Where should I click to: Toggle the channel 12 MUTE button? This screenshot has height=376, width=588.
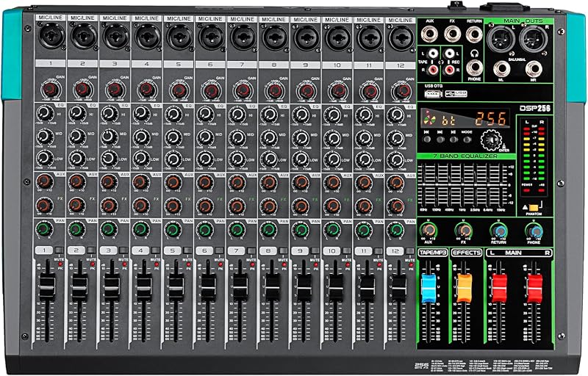point(410,251)
